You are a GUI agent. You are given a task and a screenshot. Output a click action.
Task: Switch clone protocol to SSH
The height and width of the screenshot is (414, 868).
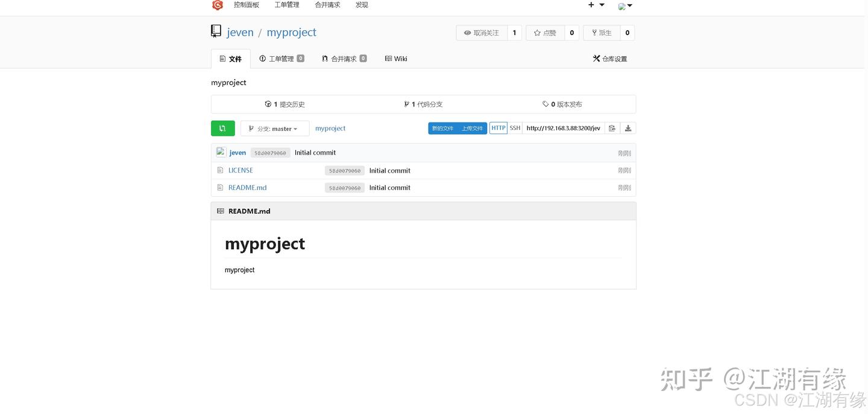pyautogui.click(x=515, y=128)
